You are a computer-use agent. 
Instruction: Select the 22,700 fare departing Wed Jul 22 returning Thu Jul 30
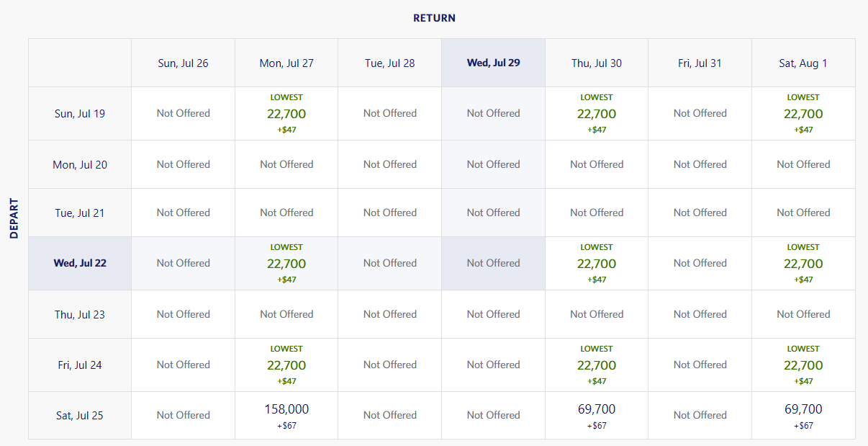(596, 262)
